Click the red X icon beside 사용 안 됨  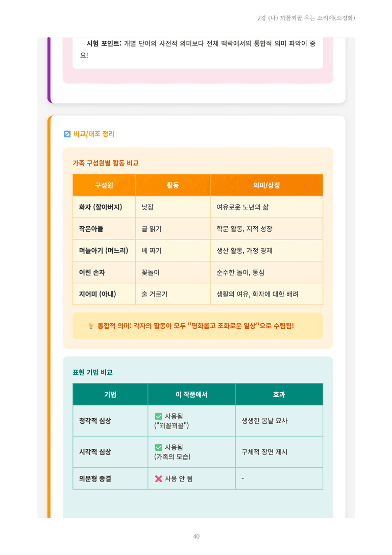(x=159, y=478)
